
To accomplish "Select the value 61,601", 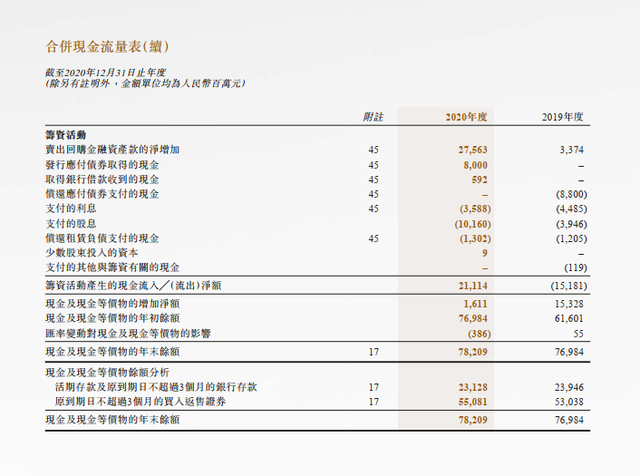I will pos(569,318).
